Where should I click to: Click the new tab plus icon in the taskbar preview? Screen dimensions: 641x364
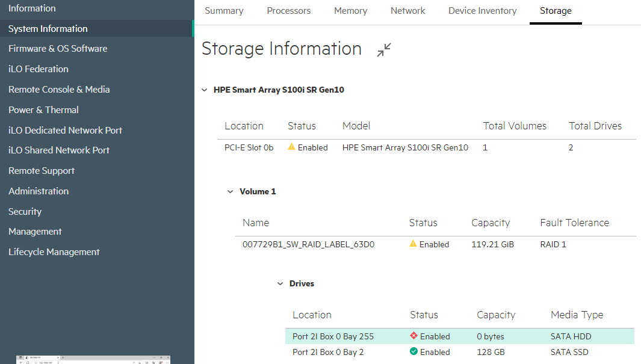63,357
